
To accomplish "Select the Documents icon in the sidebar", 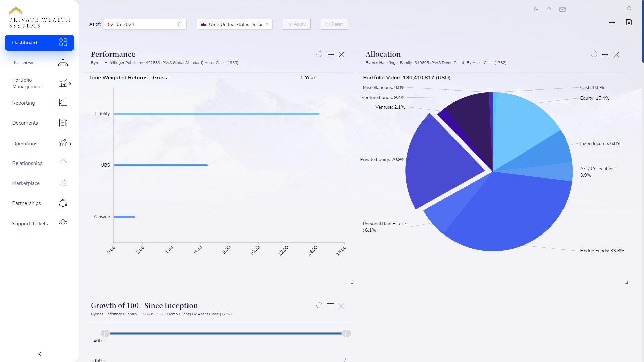I will pos(63,123).
